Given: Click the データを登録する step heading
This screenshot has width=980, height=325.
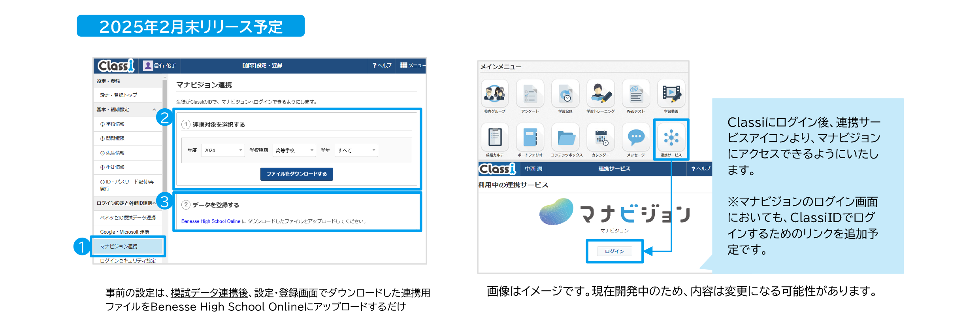Looking at the screenshot, I should pos(215,205).
